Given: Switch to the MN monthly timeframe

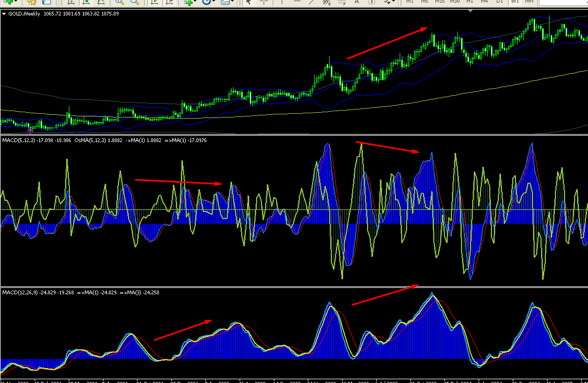Looking at the screenshot, I should tap(529, 2).
